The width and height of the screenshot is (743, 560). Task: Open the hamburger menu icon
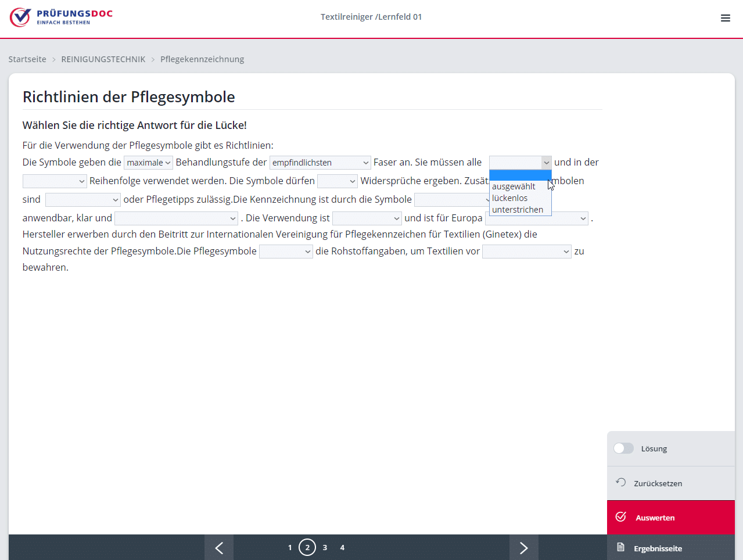point(725,18)
